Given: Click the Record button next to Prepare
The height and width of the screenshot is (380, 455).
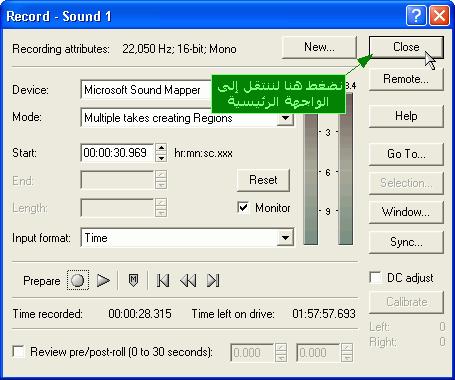Looking at the screenshot, I should click(x=78, y=280).
